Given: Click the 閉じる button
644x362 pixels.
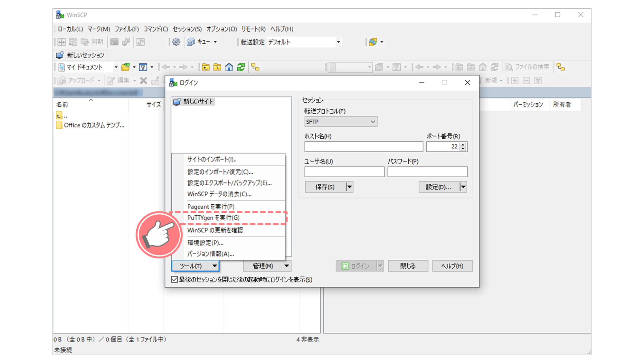Looking at the screenshot, I should (408, 266).
